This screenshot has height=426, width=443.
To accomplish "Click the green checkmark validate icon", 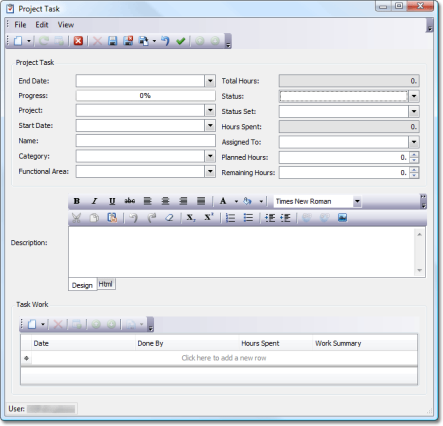I will pyautogui.click(x=181, y=41).
